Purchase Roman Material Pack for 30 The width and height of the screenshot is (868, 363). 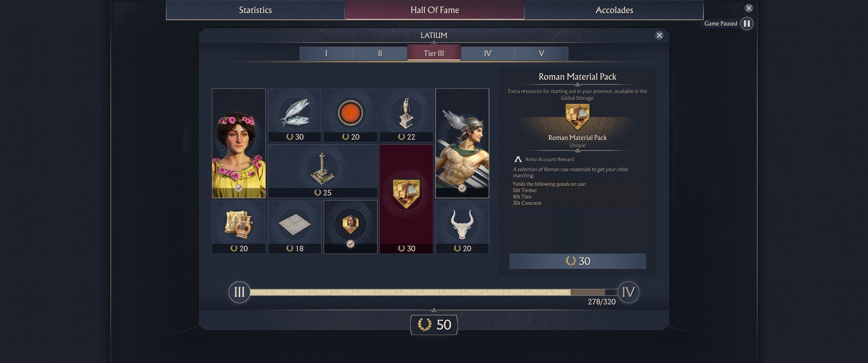[577, 261]
